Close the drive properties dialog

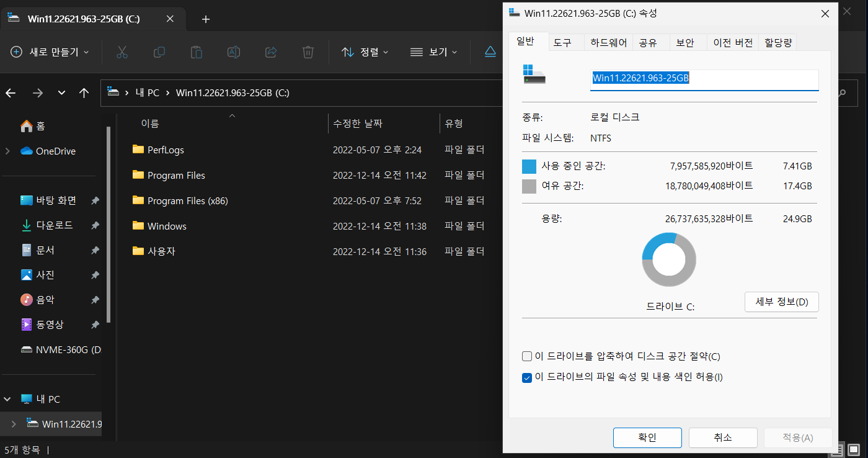click(825, 13)
